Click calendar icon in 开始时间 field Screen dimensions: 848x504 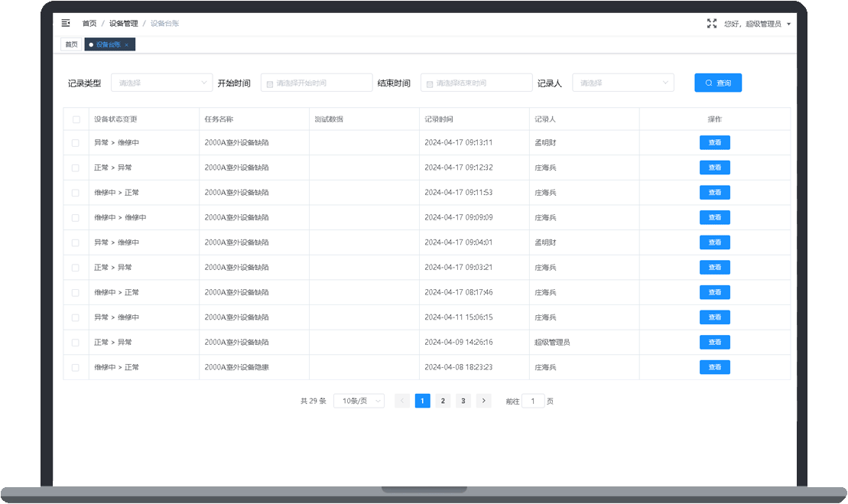coord(269,83)
